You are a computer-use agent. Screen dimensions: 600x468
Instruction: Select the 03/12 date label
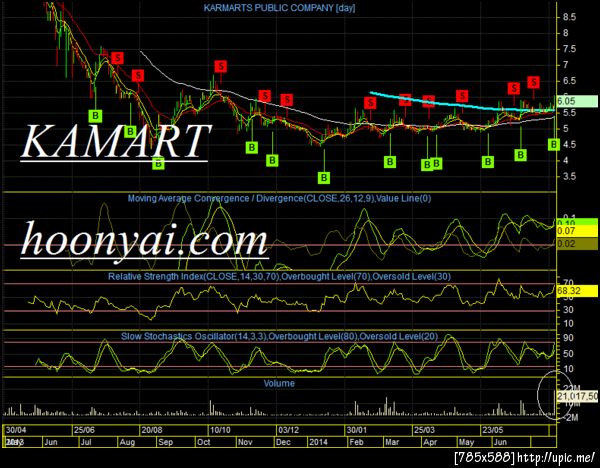point(288,430)
